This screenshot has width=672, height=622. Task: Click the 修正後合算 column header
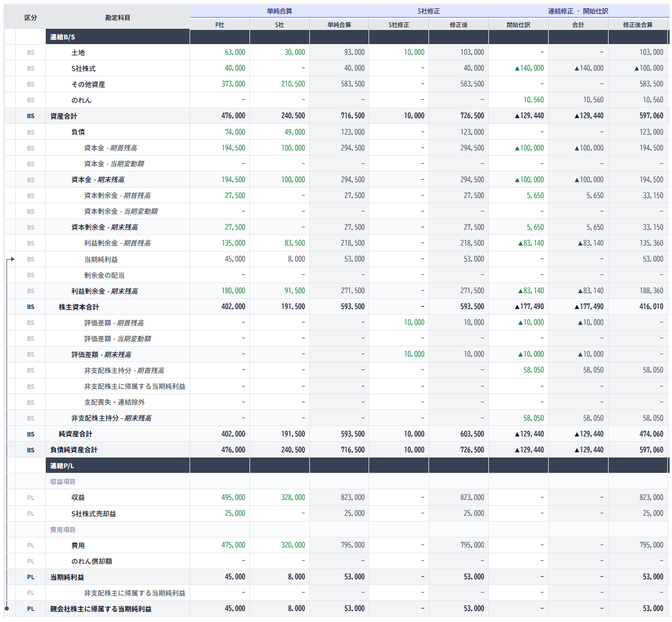tap(638, 25)
